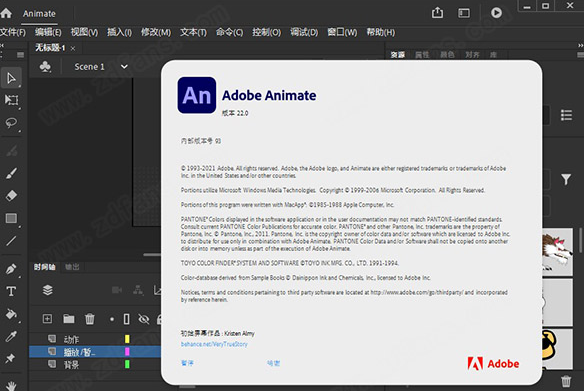Open the 编辑(E) menu

(x=48, y=32)
